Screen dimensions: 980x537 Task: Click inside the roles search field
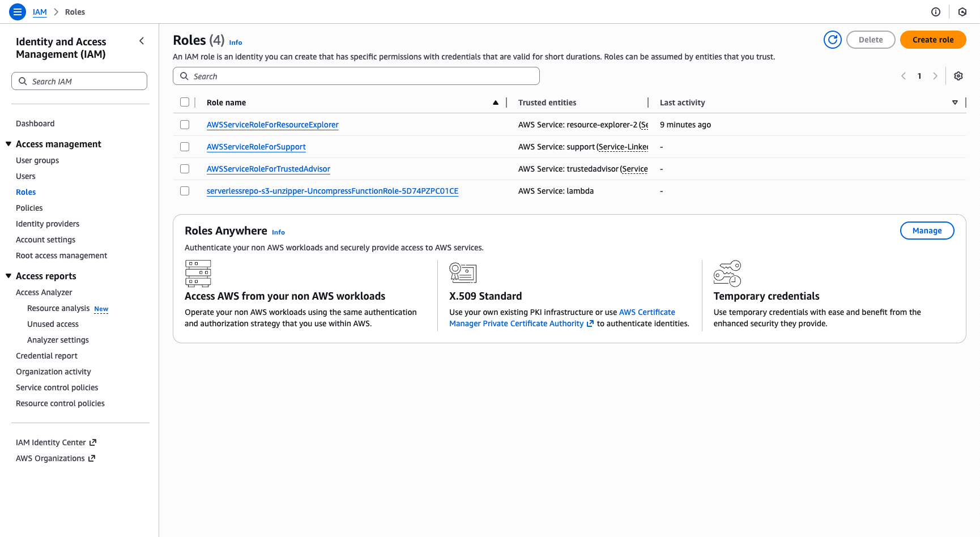pos(356,75)
